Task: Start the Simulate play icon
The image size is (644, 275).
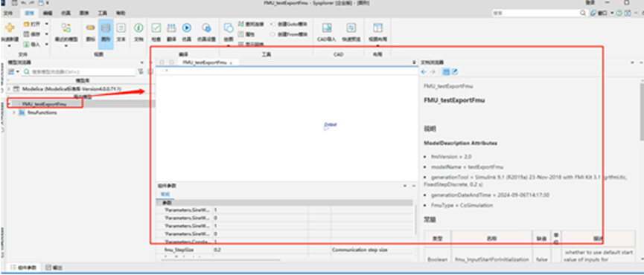Action: pos(186,27)
